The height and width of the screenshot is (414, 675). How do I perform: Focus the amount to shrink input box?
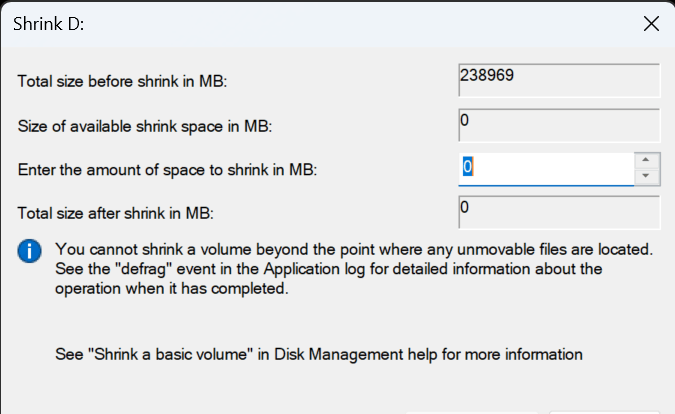(546, 169)
